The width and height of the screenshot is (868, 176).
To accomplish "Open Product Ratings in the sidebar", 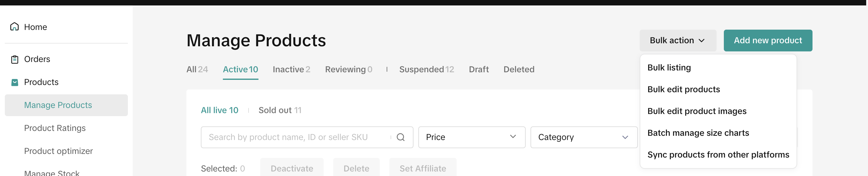I will coord(55,128).
